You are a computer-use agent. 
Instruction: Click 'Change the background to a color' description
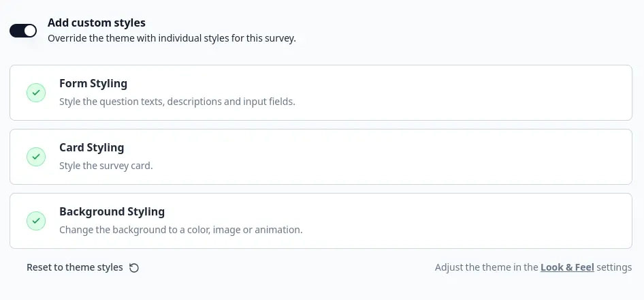coord(180,230)
